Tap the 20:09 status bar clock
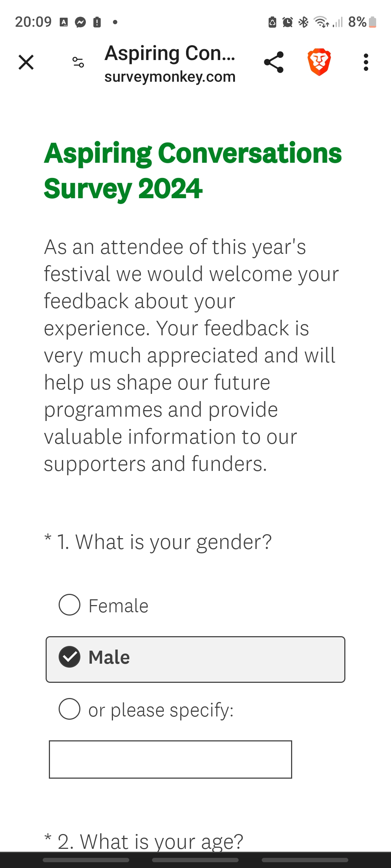Screen dimensions: 391x868 [33, 22]
